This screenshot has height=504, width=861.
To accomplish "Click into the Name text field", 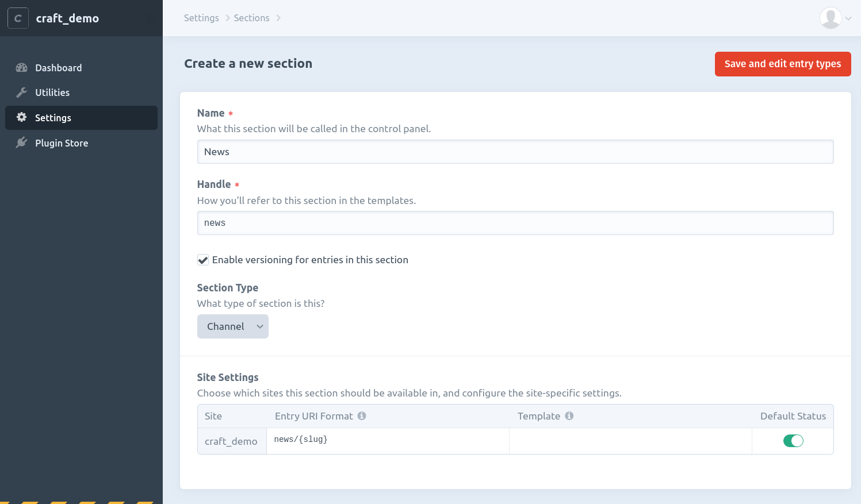I will click(x=515, y=152).
